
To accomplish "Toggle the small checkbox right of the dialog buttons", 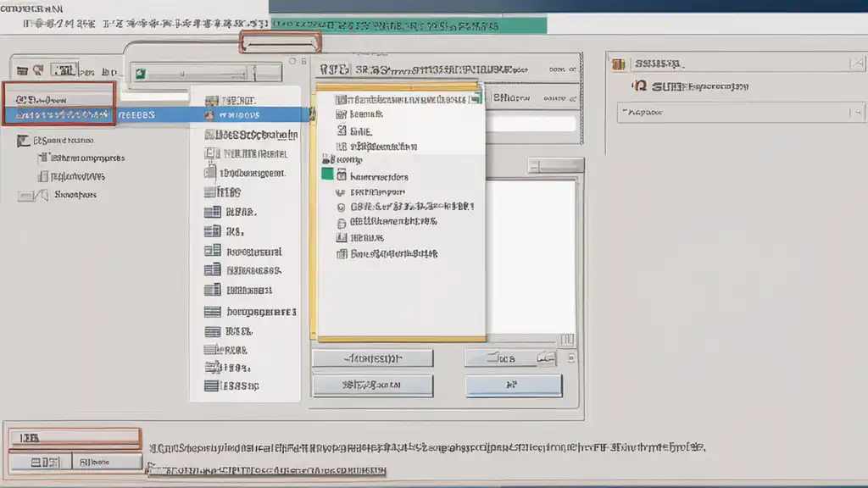I will point(570,358).
